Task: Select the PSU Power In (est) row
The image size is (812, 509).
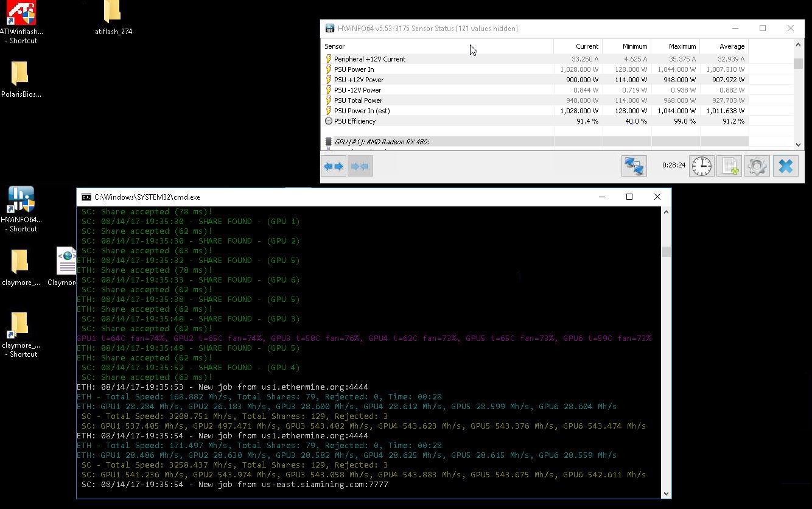Action: (536, 111)
